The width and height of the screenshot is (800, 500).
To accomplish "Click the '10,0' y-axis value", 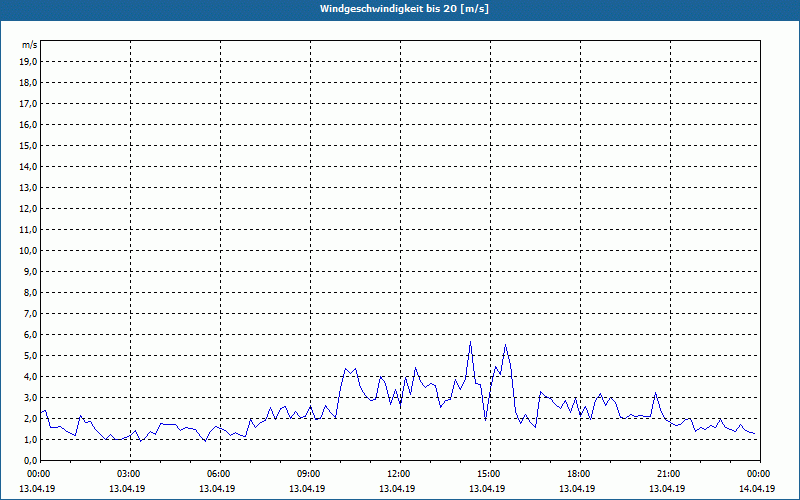I will pos(28,251).
